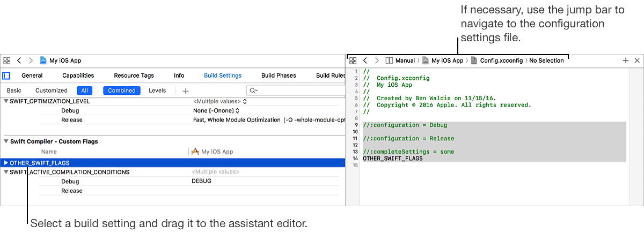Switch to the Levels view mode
This screenshot has width=644, height=233.
point(157,91)
